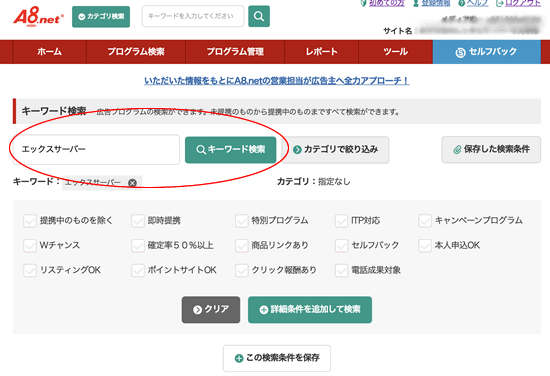
Task: Click the header magnifier search icon
Action: 259,16
